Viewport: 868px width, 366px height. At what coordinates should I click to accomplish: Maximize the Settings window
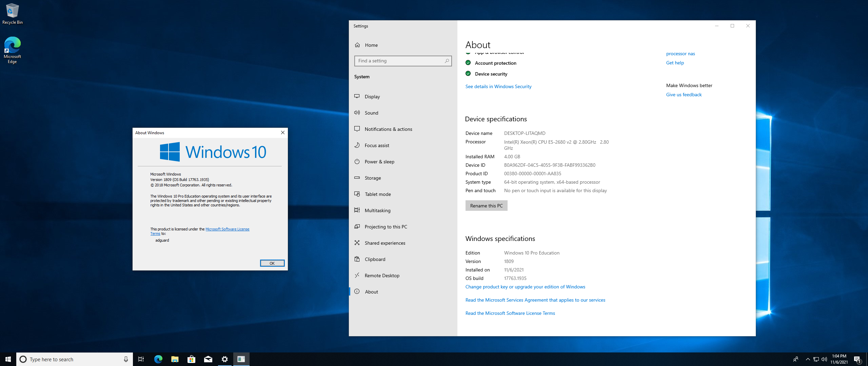point(732,26)
